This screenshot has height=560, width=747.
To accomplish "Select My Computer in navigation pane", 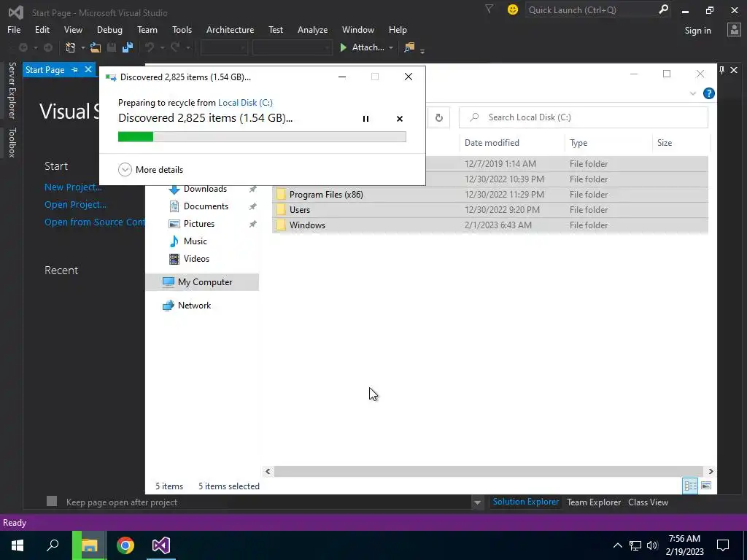I will pos(203,282).
